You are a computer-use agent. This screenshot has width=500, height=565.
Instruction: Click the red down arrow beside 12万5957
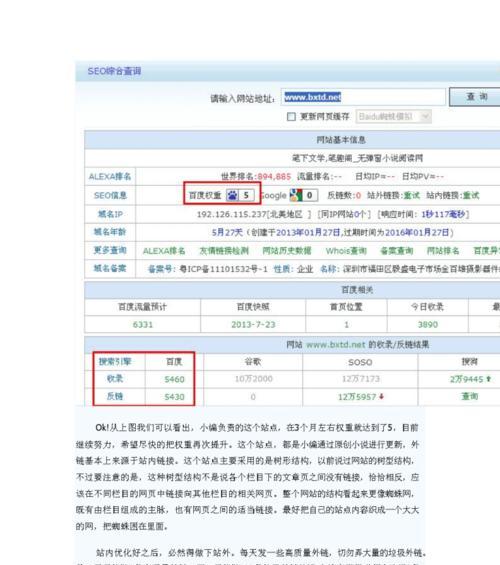(x=381, y=396)
